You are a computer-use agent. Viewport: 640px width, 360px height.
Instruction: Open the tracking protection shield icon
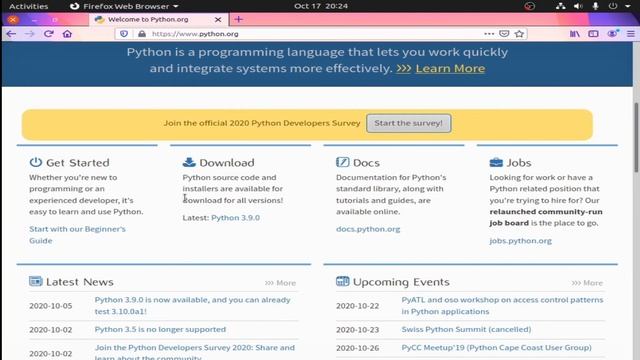124,34
